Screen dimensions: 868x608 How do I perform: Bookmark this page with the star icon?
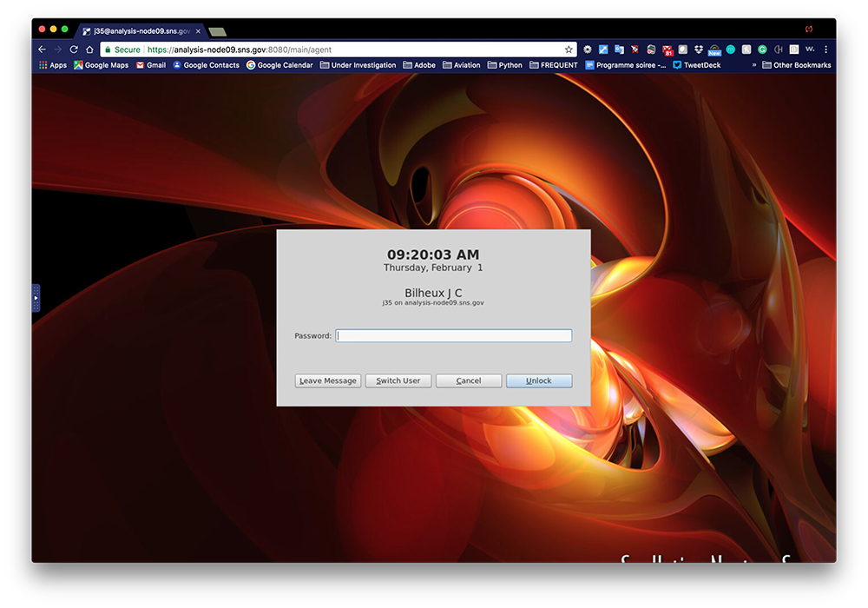[x=569, y=50]
